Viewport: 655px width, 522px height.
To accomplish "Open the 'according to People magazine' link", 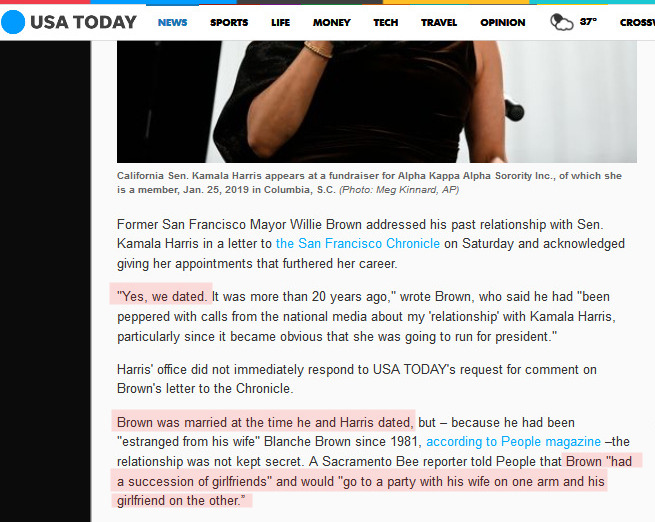I will 513,441.
